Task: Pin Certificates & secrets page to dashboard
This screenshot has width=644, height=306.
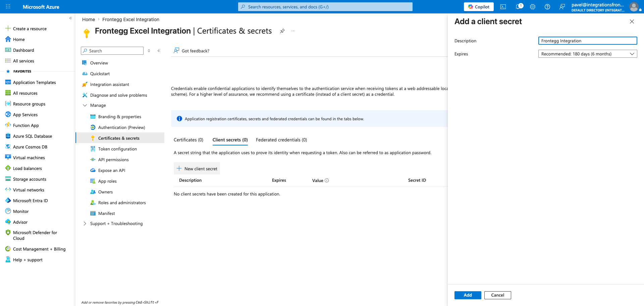Action: coord(282,31)
